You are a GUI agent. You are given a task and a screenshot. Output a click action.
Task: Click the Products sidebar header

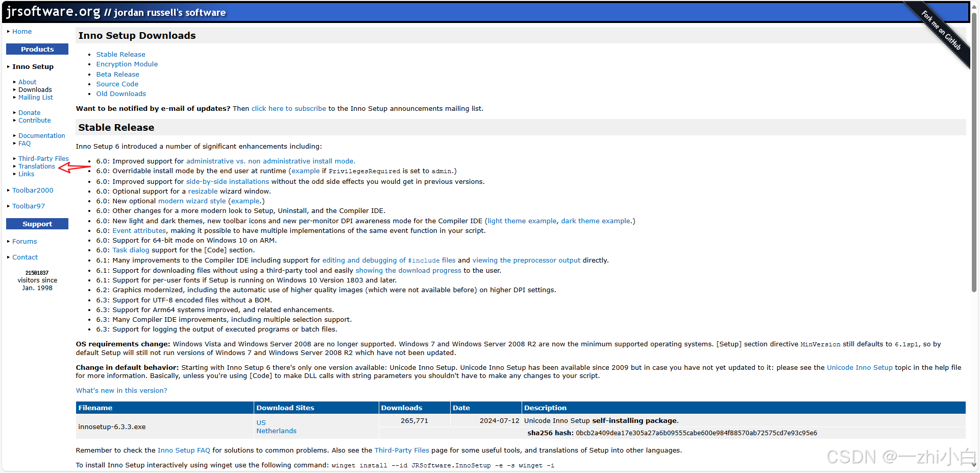coord(37,49)
